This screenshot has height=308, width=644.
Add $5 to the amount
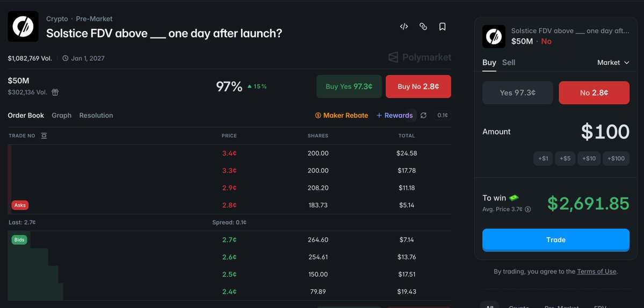[x=565, y=159]
